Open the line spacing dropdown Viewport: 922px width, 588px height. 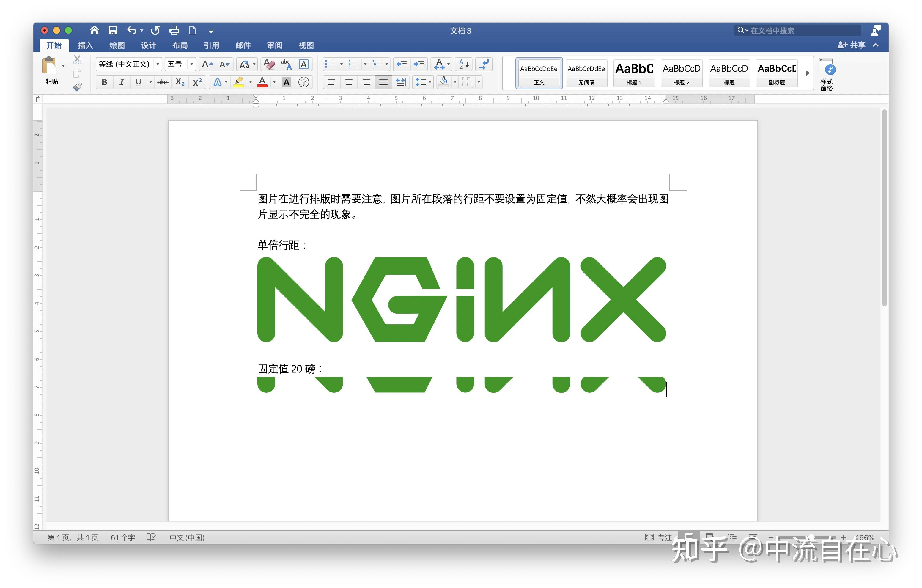click(x=423, y=82)
